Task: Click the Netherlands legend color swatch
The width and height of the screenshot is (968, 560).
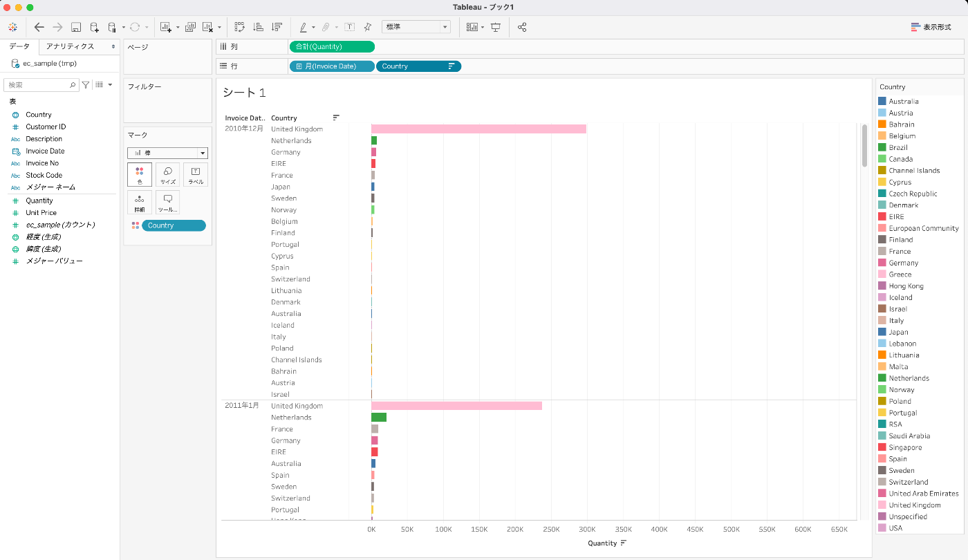Action: coord(882,378)
